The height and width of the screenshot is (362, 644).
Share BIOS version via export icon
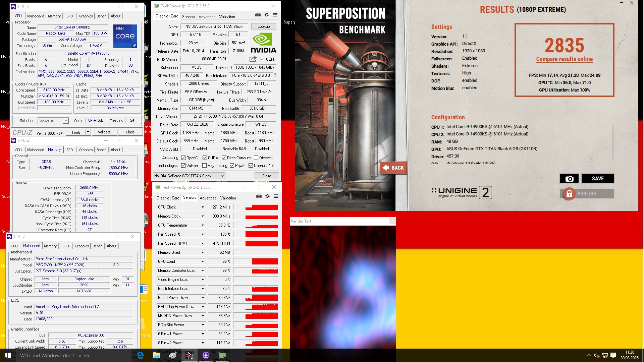point(253,59)
